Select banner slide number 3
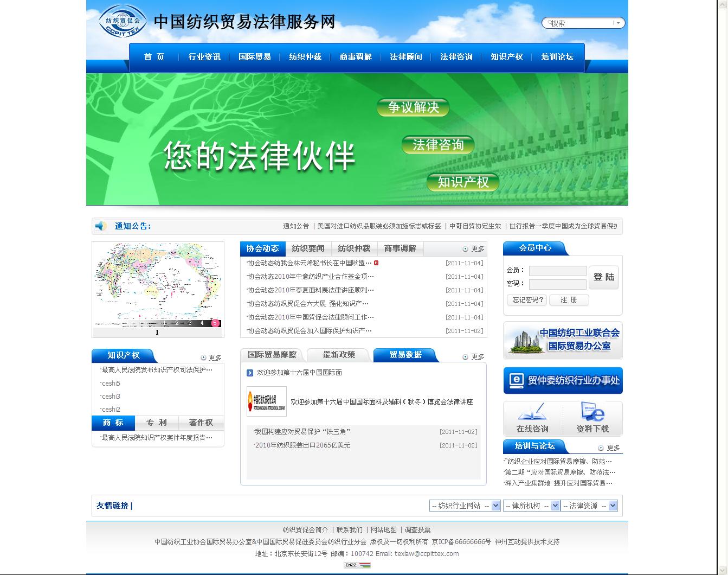The width and height of the screenshot is (728, 575). pos(190,323)
